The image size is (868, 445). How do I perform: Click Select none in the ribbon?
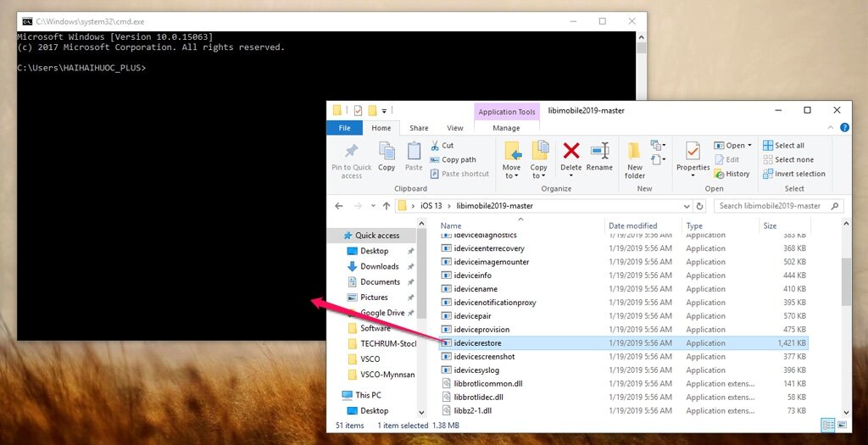(x=788, y=159)
